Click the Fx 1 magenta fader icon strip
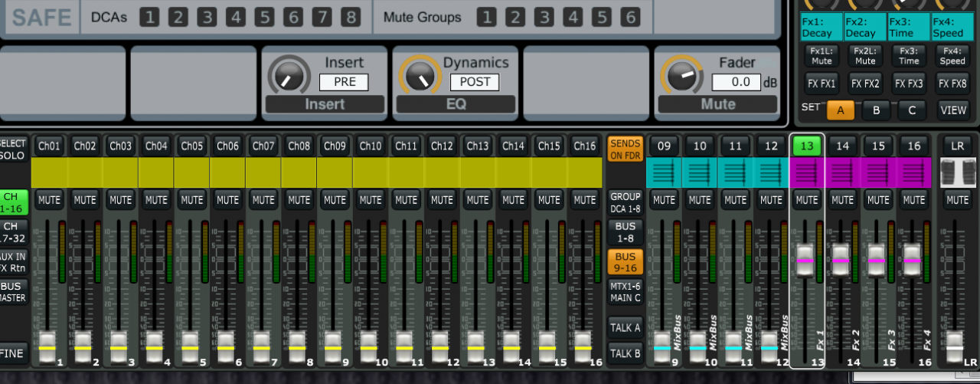The width and height of the screenshot is (980, 384). (807, 172)
